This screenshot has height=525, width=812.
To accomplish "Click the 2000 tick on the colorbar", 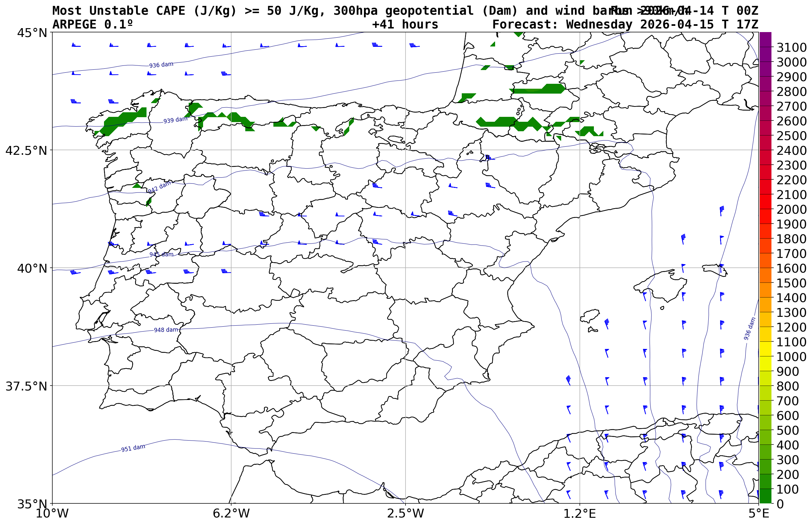I will point(791,209).
